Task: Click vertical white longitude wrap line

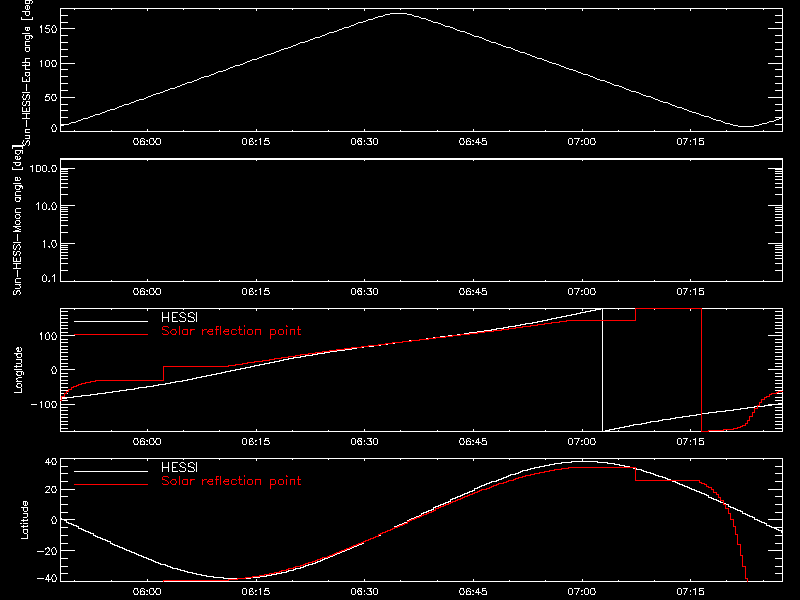Action: [603, 370]
